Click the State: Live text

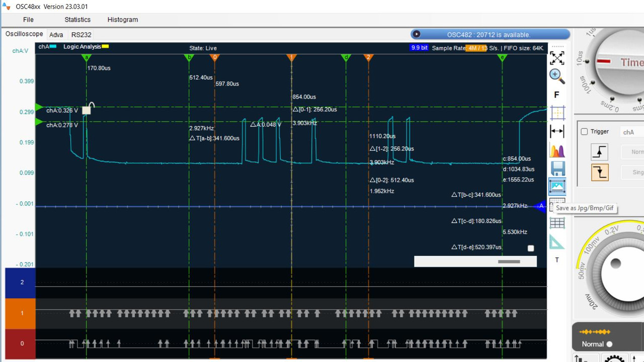203,48
